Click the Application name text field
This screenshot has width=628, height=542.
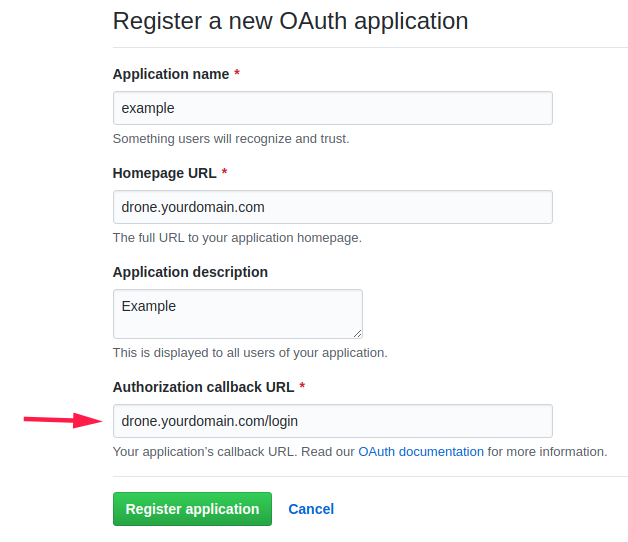(x=332, y=108)
